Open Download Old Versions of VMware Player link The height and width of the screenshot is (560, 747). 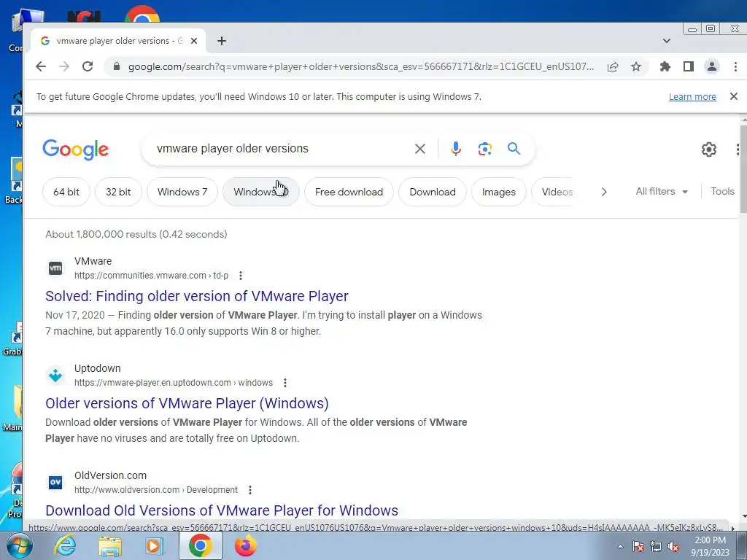pyautogui.click(x=222, y=510)
